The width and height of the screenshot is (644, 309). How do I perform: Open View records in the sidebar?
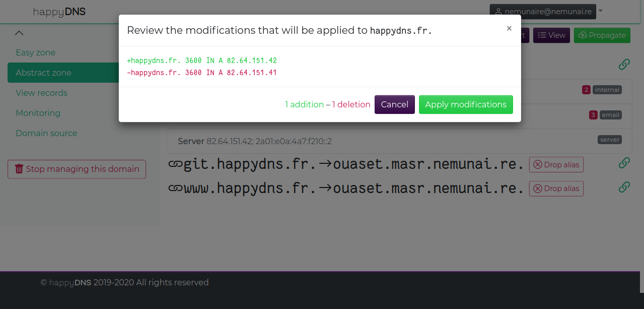[41, 93]
